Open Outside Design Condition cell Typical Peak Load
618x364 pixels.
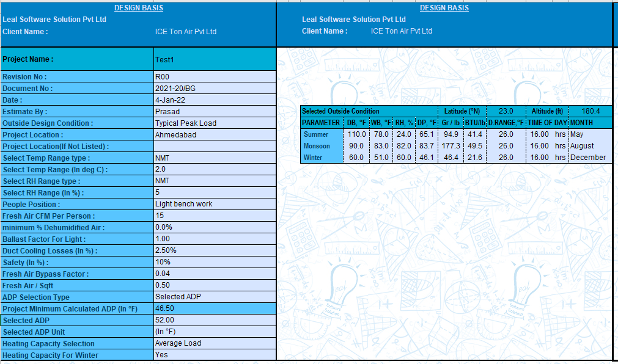click(x=215, y=123)
